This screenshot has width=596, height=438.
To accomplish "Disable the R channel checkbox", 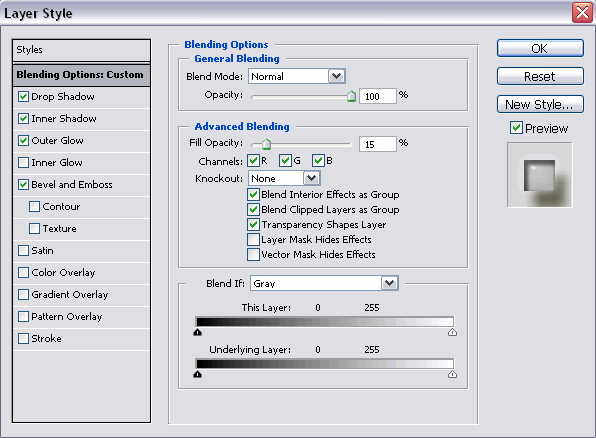I will (x=253, y=161).
